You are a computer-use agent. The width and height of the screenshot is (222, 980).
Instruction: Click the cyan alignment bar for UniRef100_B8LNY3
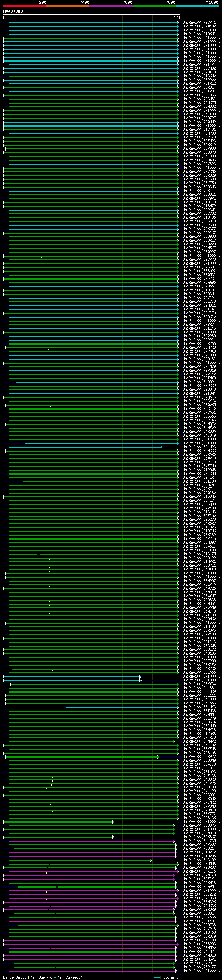click(x=122, y=707)
